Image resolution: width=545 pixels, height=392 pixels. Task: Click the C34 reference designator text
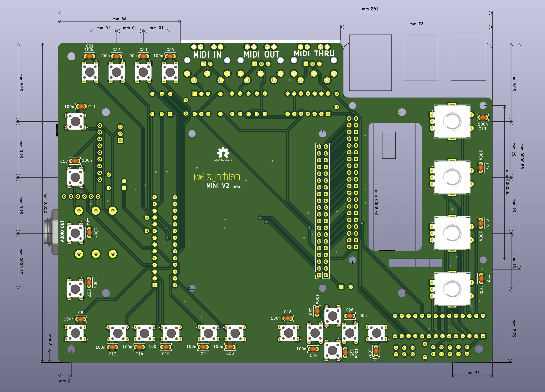tap(170, 49)
